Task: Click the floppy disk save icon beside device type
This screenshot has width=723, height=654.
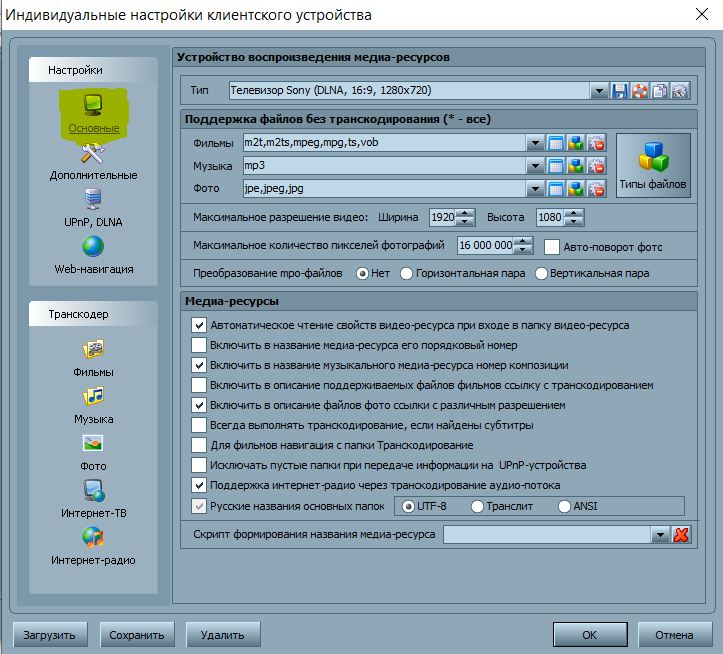Action: pyautogui.click(x=620, y=91)
